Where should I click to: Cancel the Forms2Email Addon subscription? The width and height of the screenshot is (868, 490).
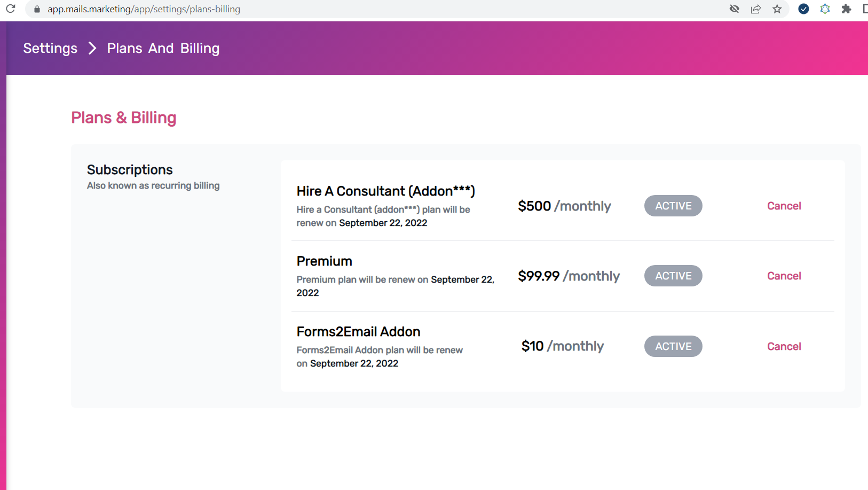[784, 346]
